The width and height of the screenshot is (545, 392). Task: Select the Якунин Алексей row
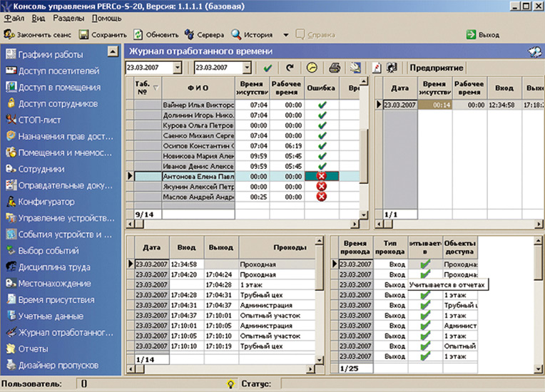click(x=194, y=186)
